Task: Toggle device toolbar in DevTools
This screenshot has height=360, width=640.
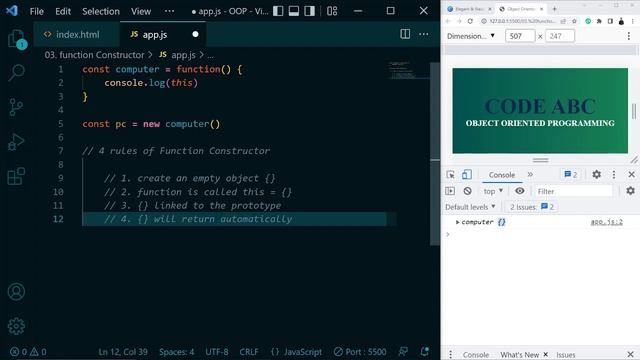Action: (x=467, y=175)
